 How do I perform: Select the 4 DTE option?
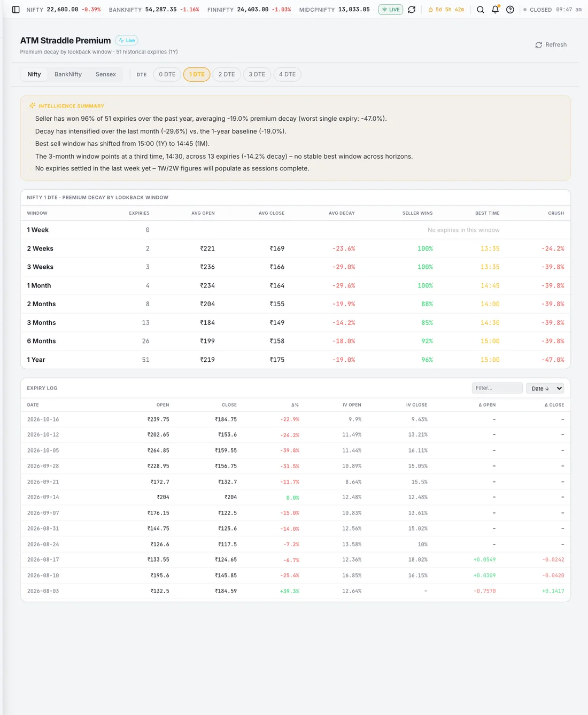(288, 74)
